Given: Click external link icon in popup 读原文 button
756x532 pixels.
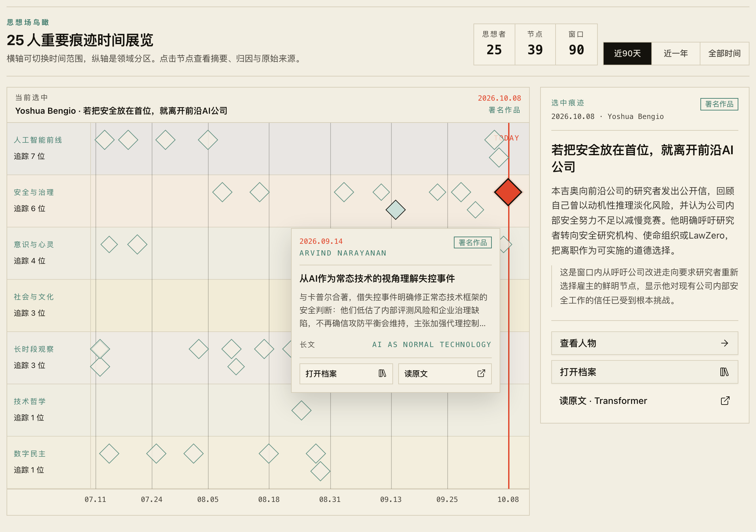Looking at the screenshot, I should point(481,374).
